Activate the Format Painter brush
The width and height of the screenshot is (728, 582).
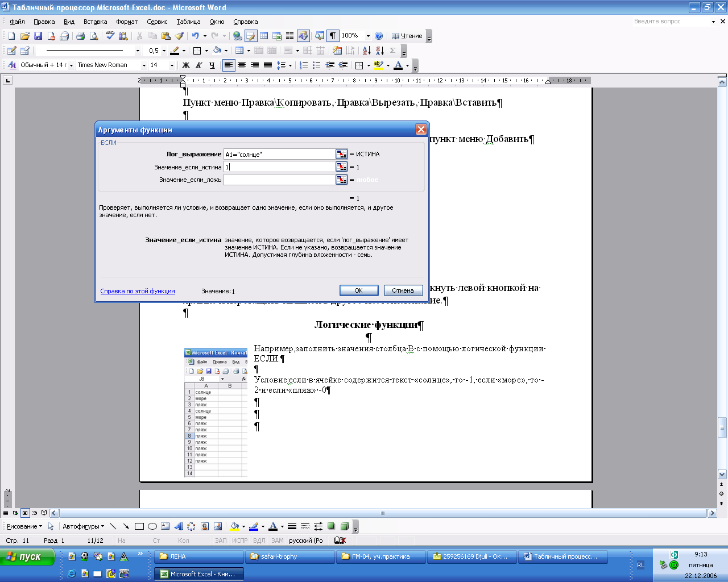click(179, 36)
